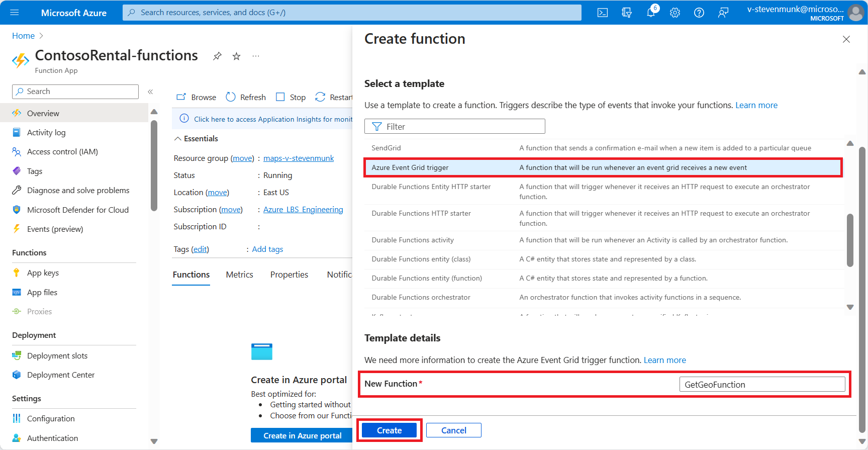Click the New Function name field
The height and width of the screenshot is (450, 868).
click(762, 384)
